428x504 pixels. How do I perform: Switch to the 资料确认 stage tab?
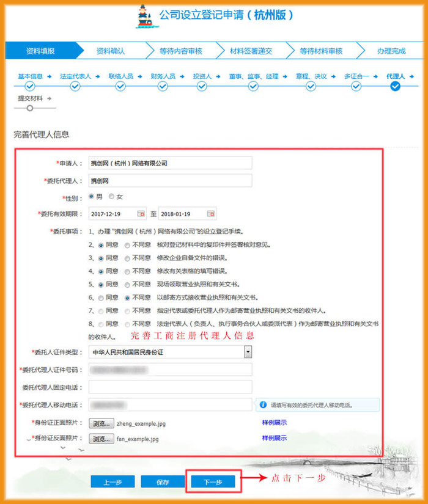(x=111, y=51)
